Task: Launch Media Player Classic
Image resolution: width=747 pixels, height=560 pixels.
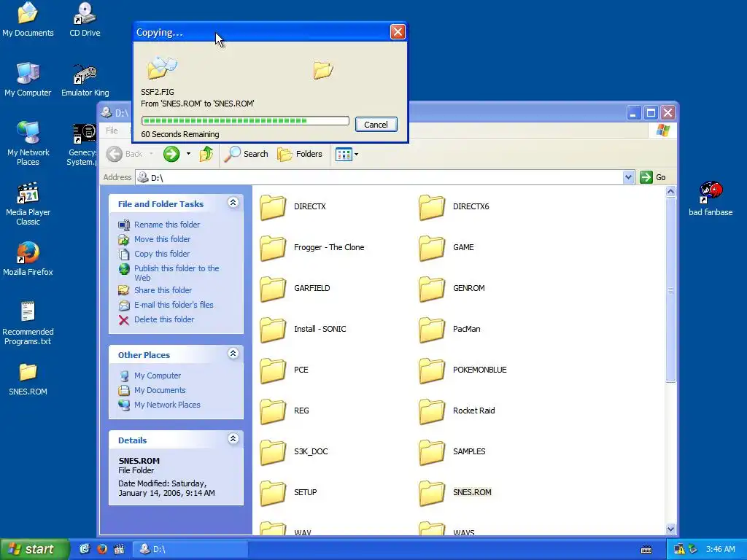Action: (x=28, y=204)
